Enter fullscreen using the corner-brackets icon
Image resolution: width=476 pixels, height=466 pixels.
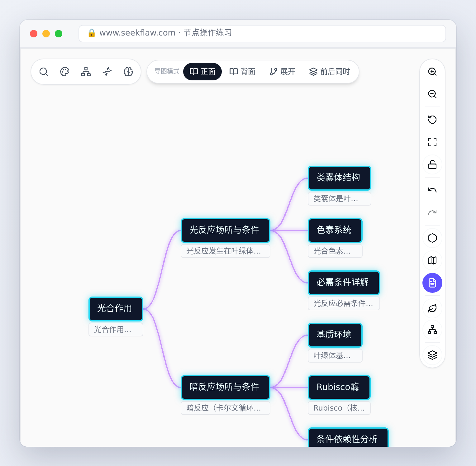(432, 142)
